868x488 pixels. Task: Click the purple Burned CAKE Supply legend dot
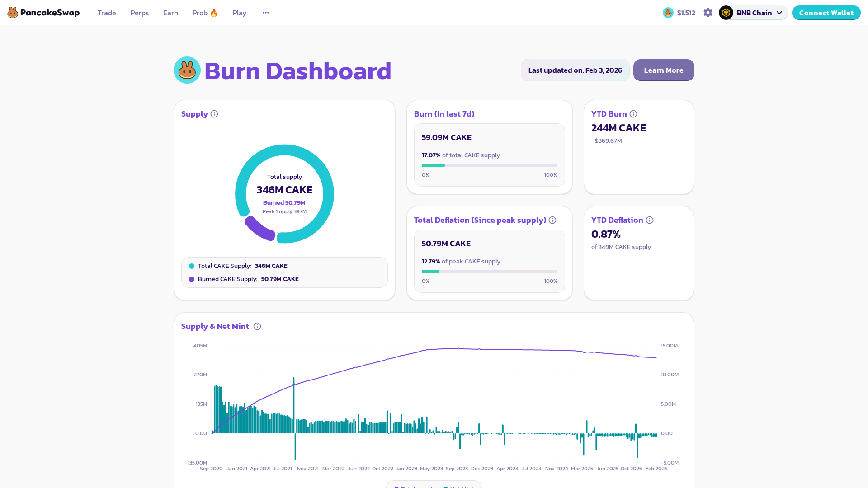tap(192, 279)
